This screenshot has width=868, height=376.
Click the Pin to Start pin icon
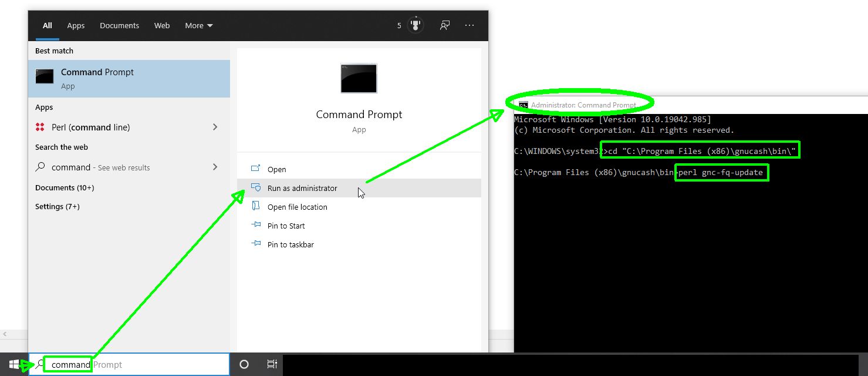point(255,225)
